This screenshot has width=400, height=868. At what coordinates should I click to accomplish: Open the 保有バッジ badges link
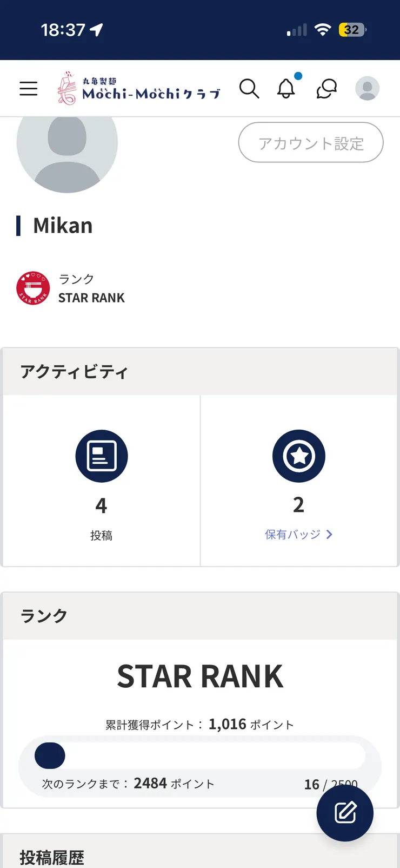(x=292, y=535)
